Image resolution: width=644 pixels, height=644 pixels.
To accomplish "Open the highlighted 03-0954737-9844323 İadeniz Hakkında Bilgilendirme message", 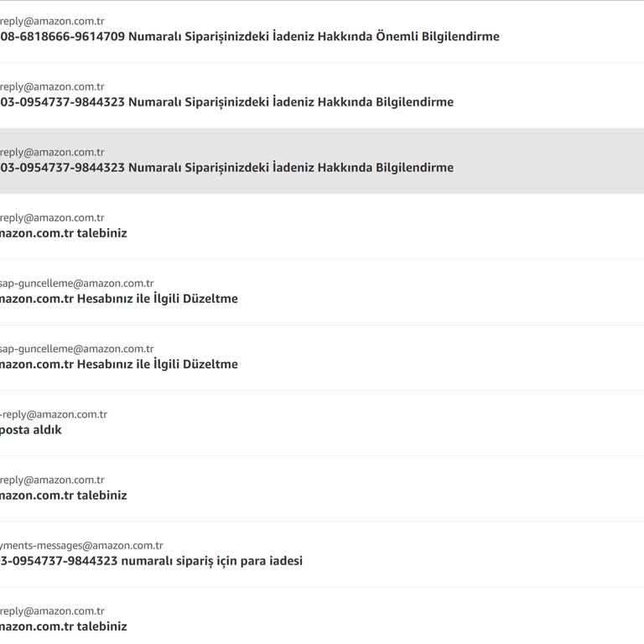I will [322, 161].
